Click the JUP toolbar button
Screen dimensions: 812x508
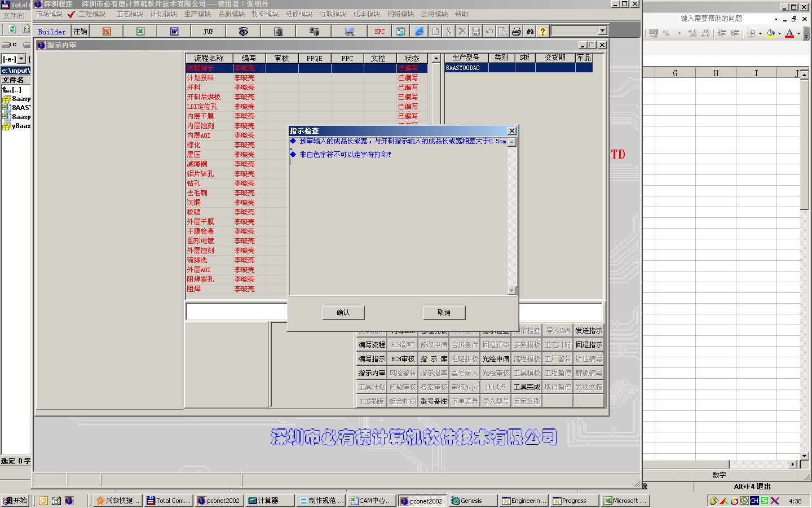point(208,32)
